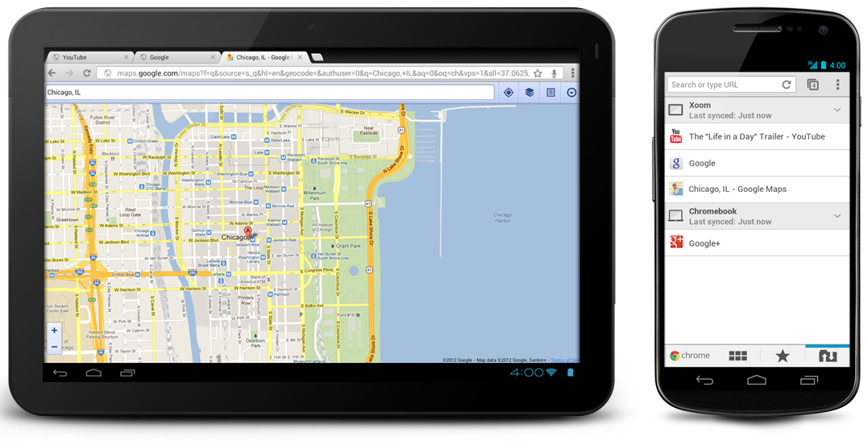Tap tablet Wi-Fi status icon
This screenshot has height=441, width=868.
(551, 372)
